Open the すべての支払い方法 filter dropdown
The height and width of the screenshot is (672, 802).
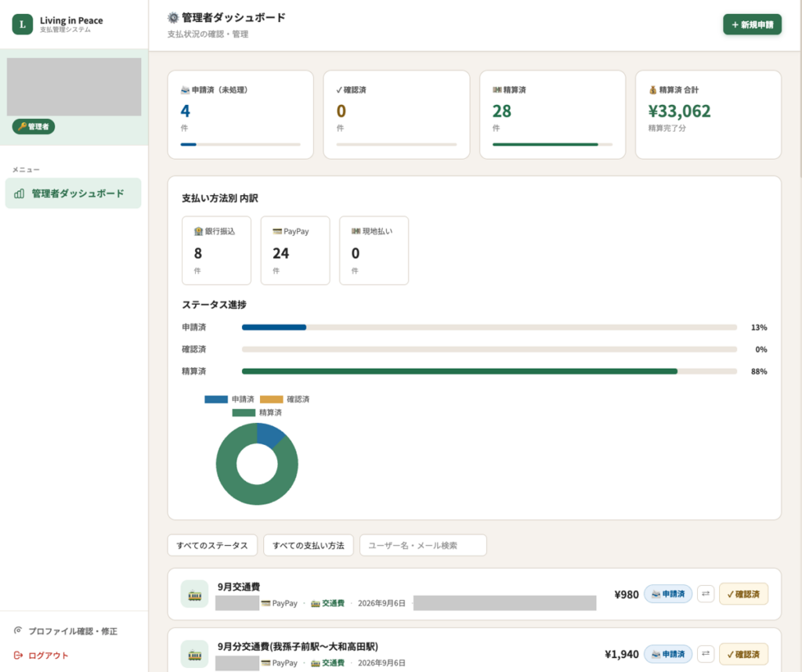(308, 545)
